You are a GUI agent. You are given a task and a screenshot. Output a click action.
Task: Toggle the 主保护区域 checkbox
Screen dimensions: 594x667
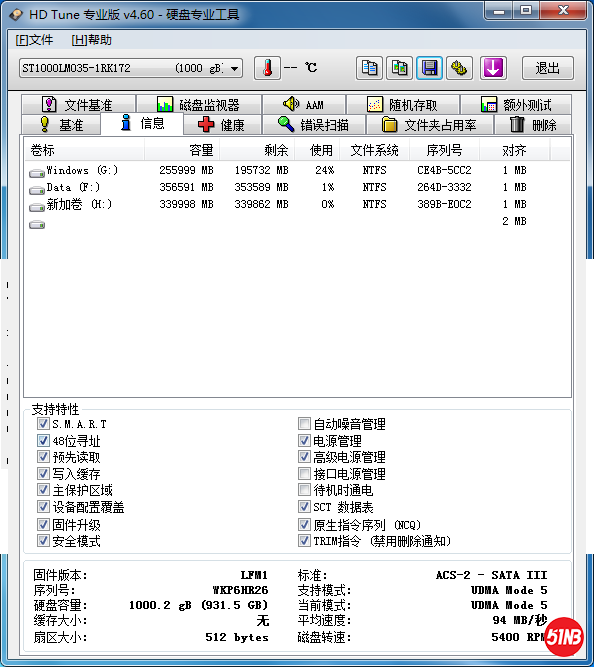click(x=43, y=490)
